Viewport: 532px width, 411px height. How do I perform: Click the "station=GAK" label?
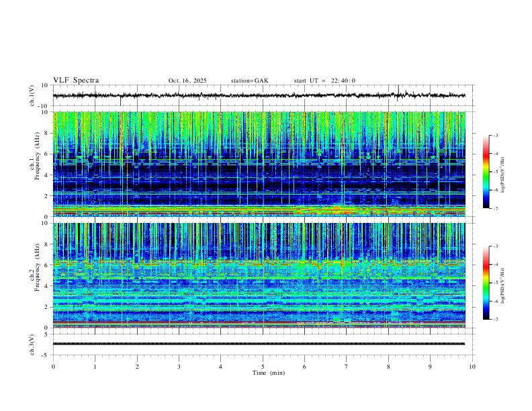click(249, 81)
